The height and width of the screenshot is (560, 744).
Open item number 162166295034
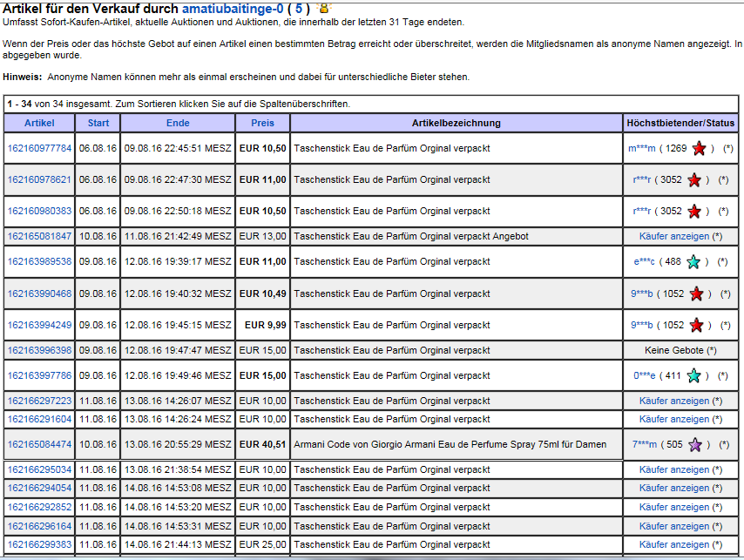coord(39,469)
